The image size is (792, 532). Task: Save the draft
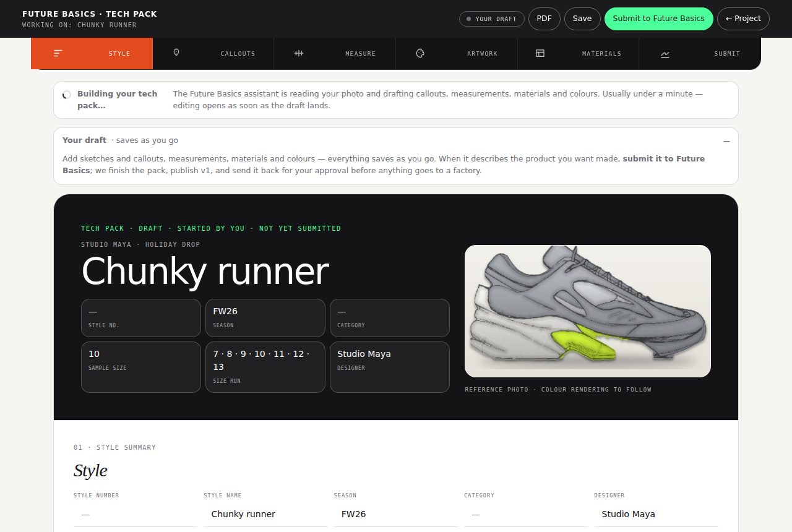(582, 19)
